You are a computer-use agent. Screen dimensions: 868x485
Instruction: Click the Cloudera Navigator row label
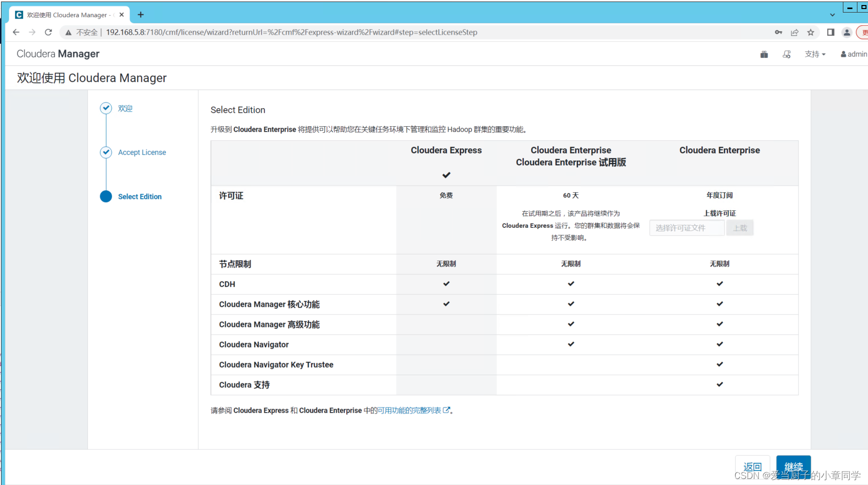click(254, 345)
